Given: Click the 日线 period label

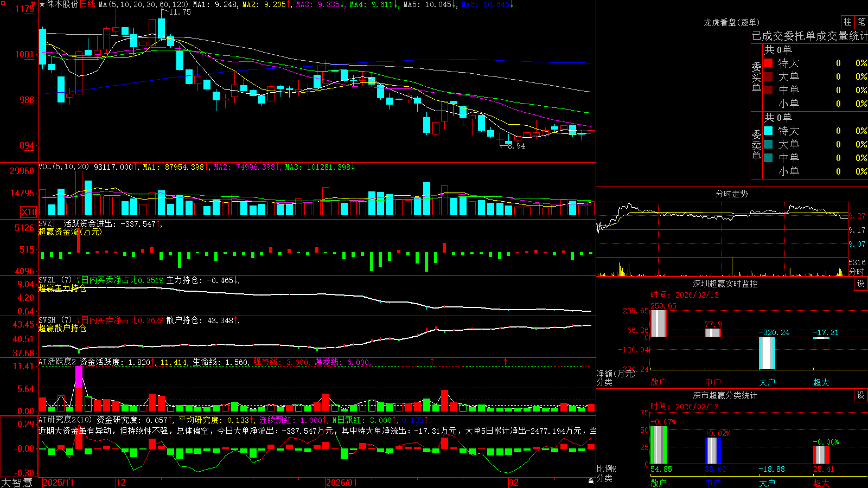Looking at the screenshot, I should tap(87, 4).
